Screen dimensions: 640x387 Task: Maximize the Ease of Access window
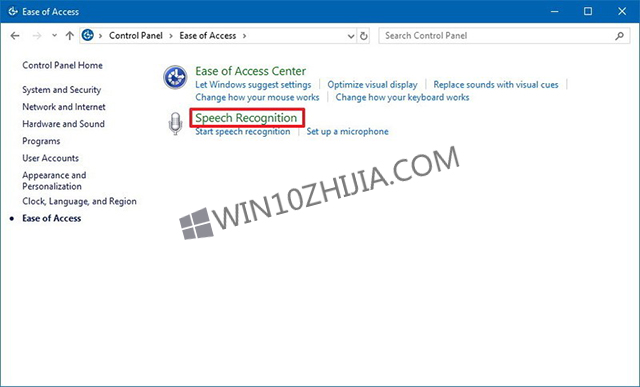(x=588, y=11)
